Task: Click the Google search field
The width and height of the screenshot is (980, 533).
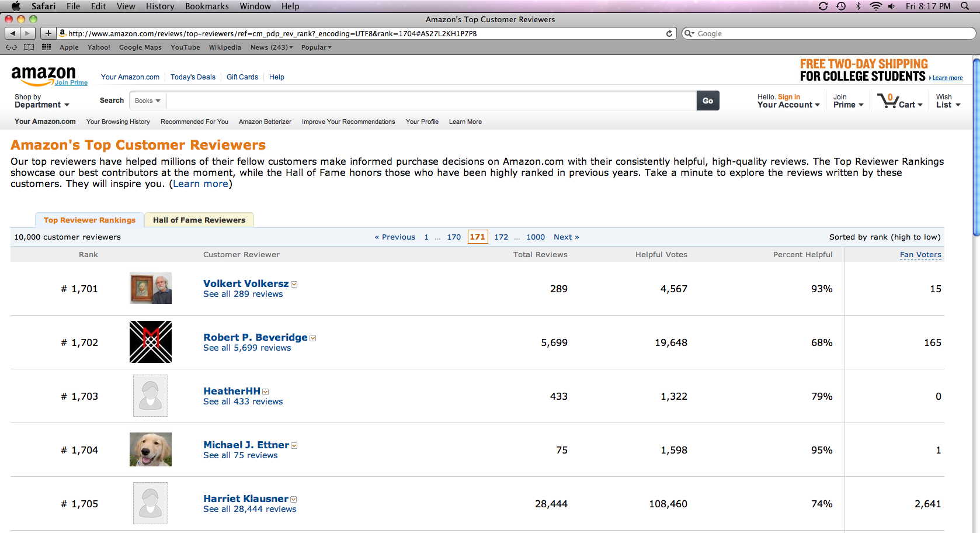Action: click(829, 33)
